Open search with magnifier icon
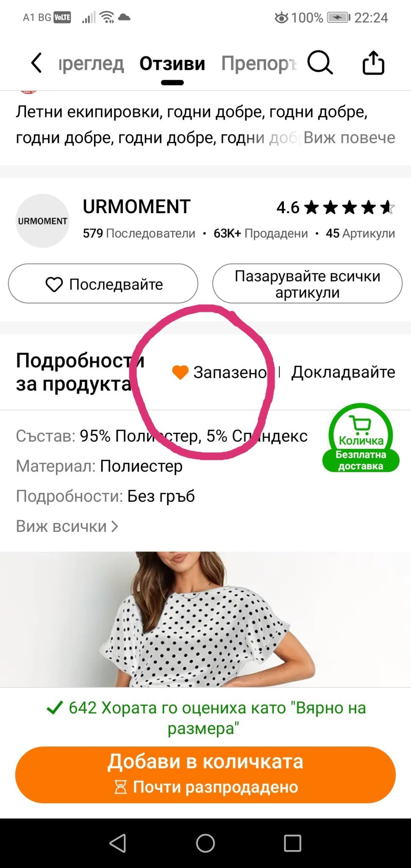Screen dimensions: 411x868 pyautogui.click(x=320, y=63)
